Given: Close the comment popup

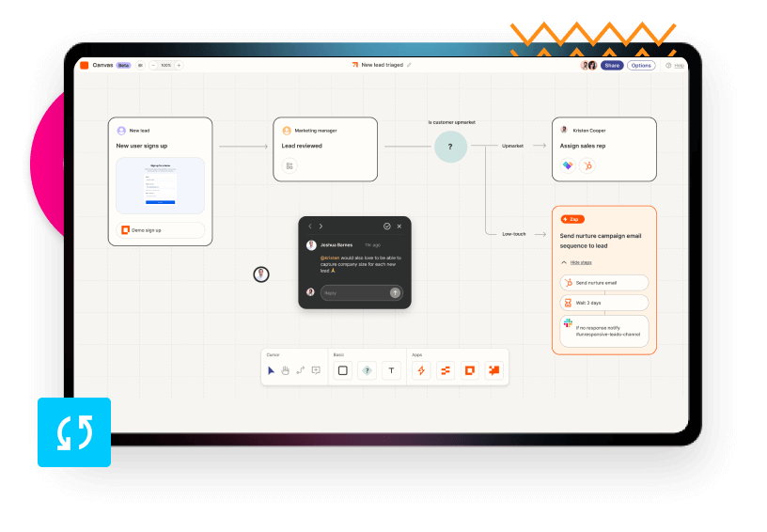Looking at the screenshot, I should 399,227.
